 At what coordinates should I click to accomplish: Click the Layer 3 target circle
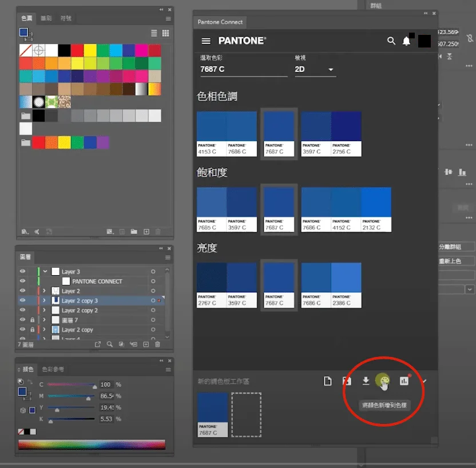click(153, 272)
